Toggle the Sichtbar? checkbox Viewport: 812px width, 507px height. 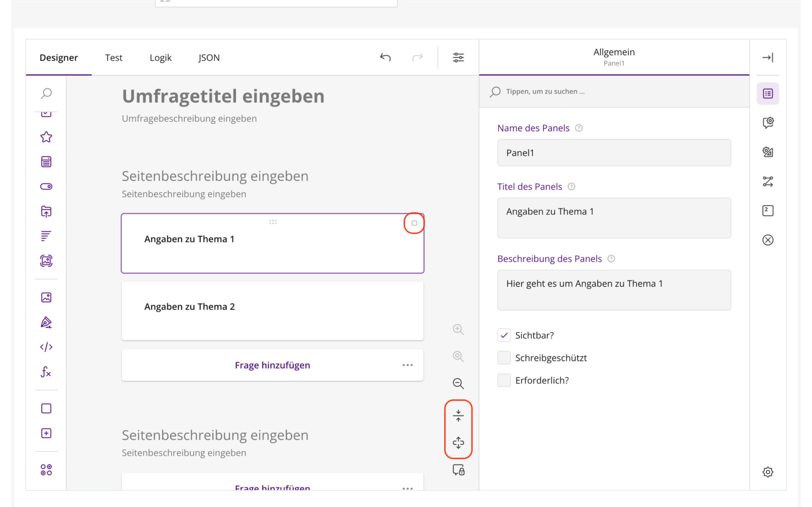point(504,335)
